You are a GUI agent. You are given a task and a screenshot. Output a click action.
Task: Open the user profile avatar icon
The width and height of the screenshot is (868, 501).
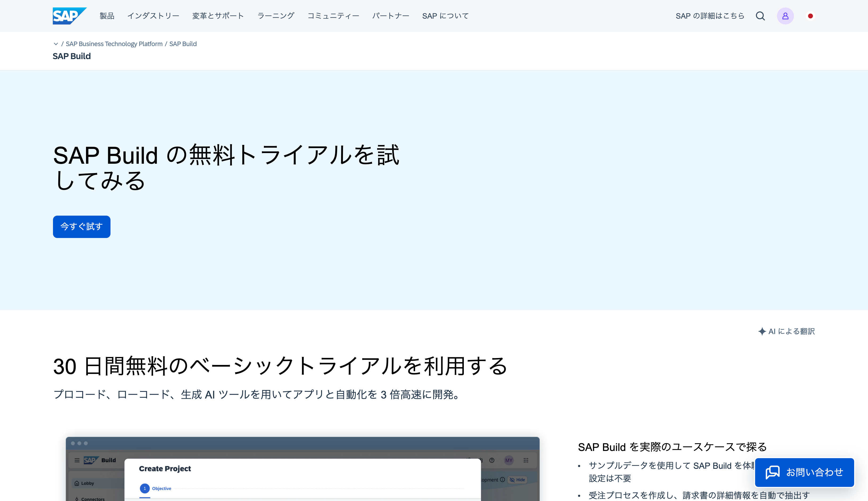785,16
